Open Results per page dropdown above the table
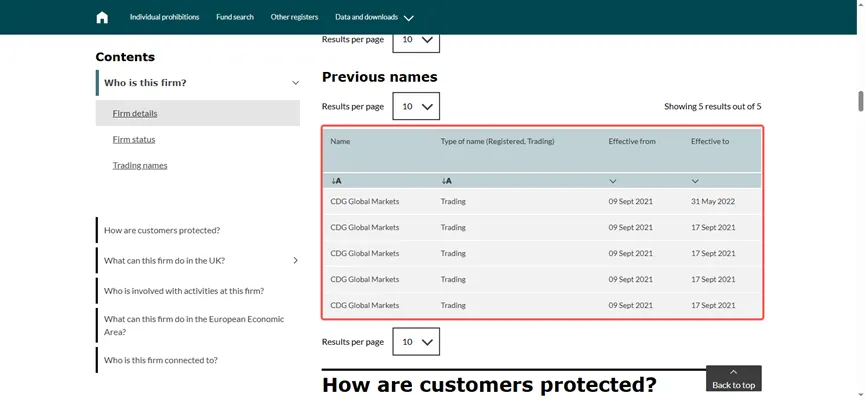Screen dimensions: 865x400 416,106
